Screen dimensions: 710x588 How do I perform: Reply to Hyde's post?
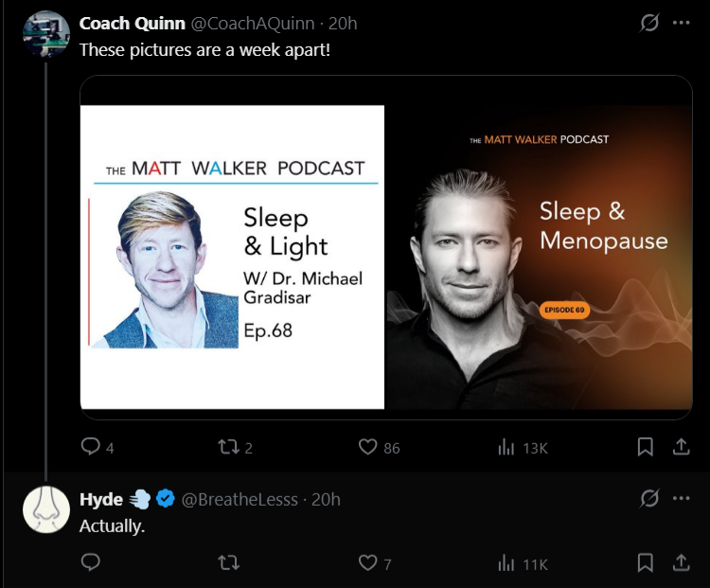pyautogui.click(x=91, y=563)
